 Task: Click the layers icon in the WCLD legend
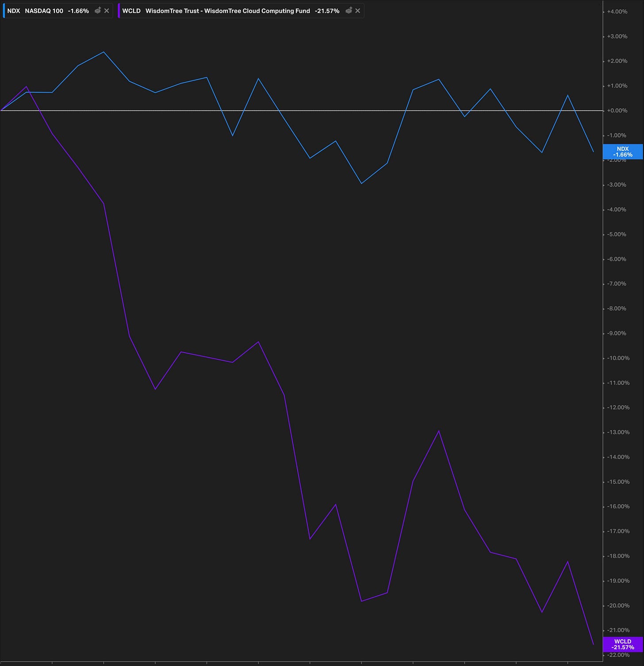coord(349,11)
